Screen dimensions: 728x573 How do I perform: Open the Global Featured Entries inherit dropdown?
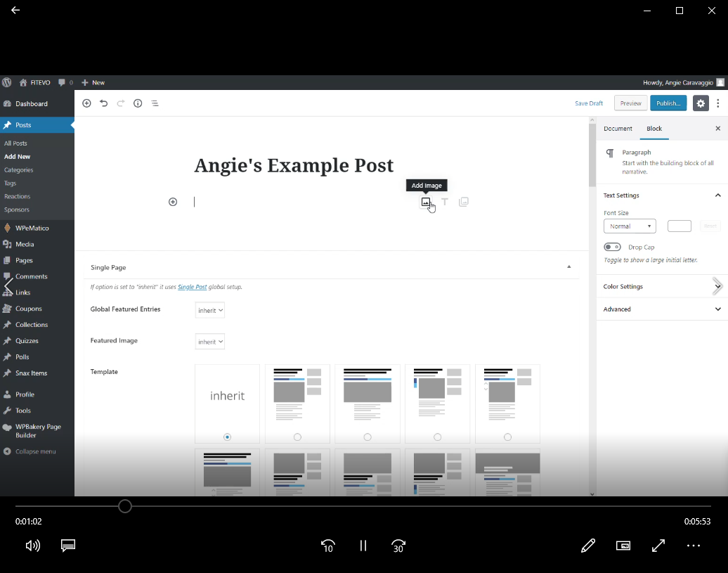point(210,310)
